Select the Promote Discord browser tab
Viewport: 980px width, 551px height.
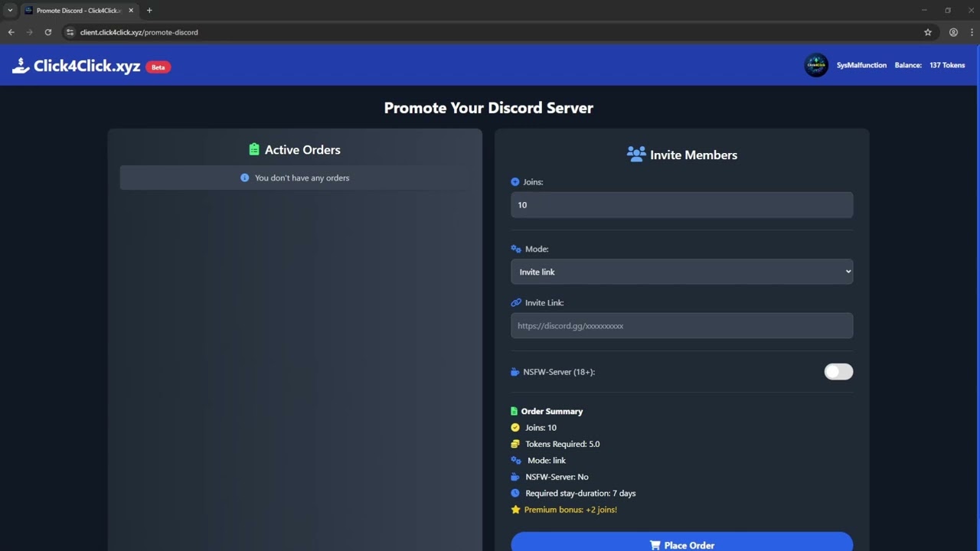(79, 11)
